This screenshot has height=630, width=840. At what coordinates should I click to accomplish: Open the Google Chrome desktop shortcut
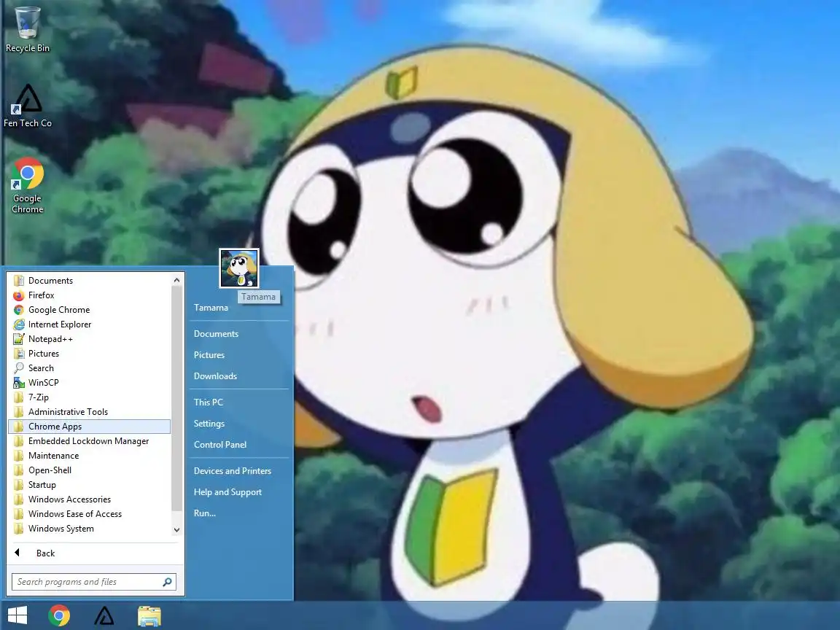click(x=27, y=185)
